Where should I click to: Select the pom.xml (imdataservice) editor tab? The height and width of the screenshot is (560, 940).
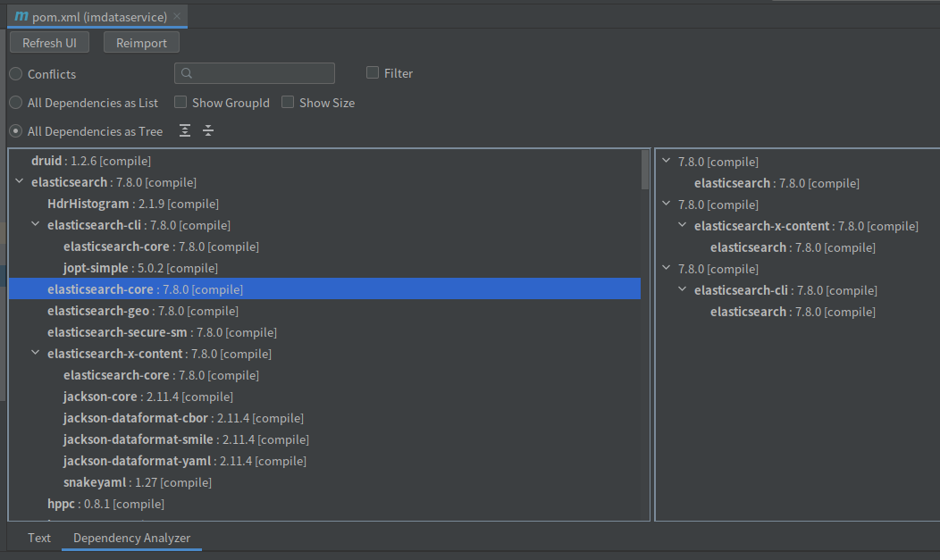pos(97,16)
